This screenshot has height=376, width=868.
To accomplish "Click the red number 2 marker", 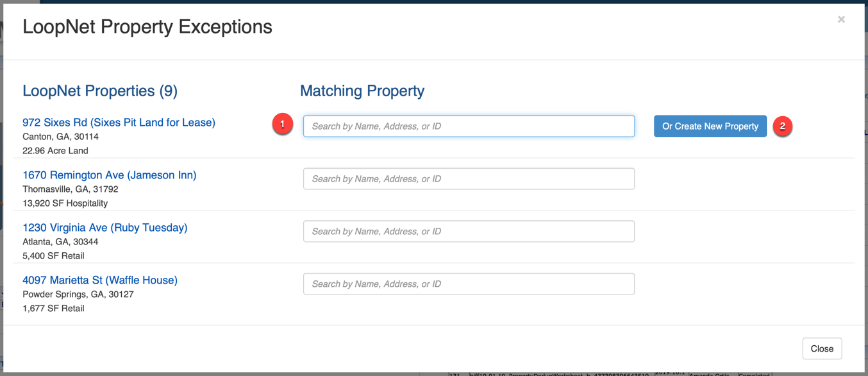I will click(782, 126).
